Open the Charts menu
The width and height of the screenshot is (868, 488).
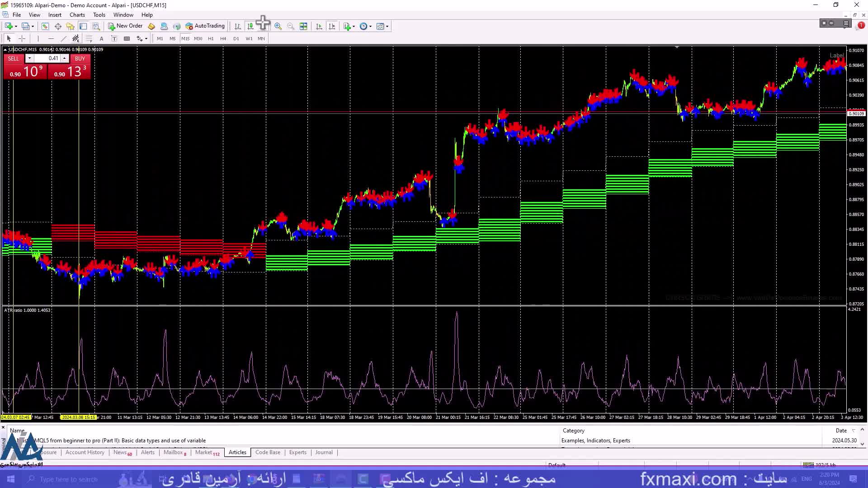[x=77, y=14]
